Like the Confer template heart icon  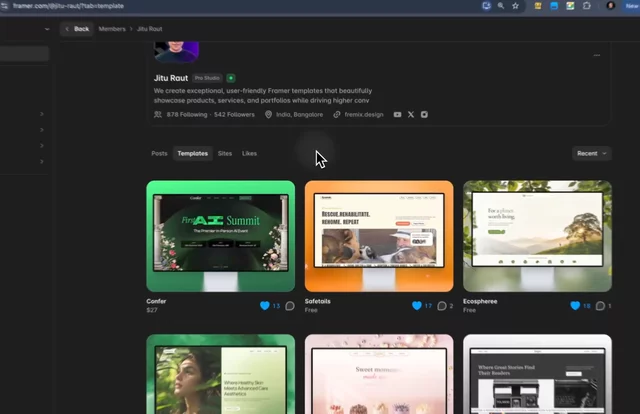(264, 305)
